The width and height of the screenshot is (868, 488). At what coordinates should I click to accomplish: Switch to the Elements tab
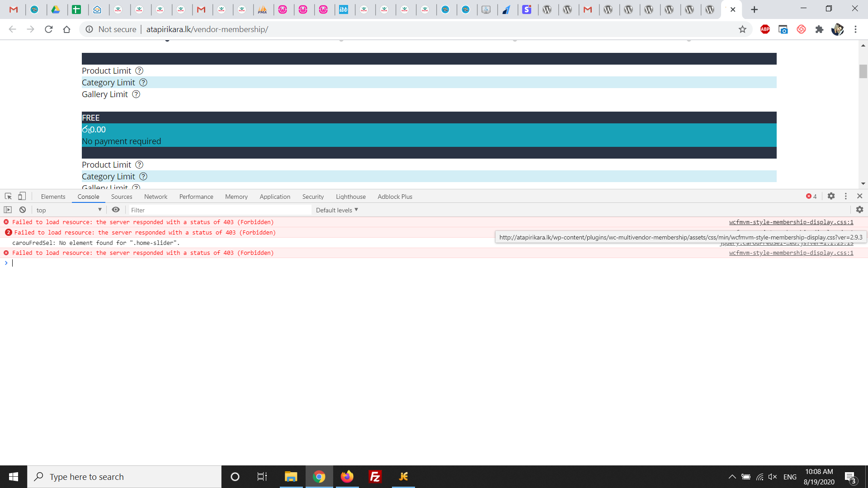pos(53,197)
